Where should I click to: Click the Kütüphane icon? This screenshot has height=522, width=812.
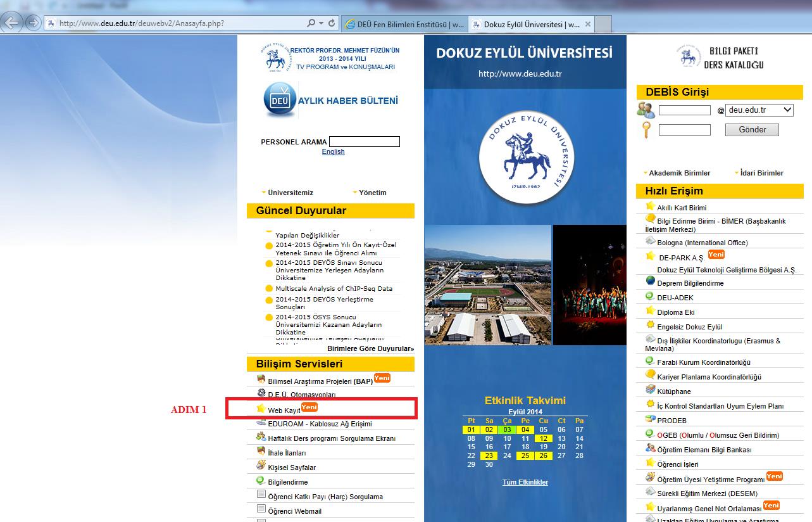point(650,390)
